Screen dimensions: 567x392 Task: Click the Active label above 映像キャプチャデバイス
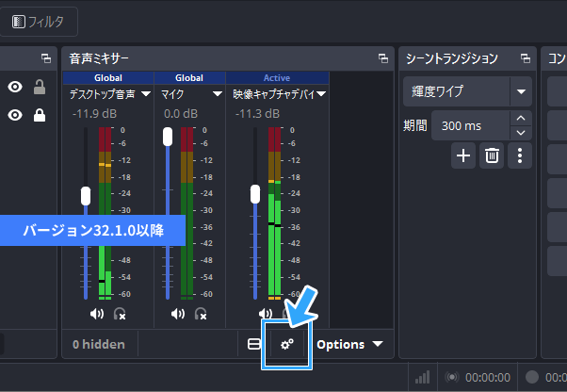(x=277, y=78)
